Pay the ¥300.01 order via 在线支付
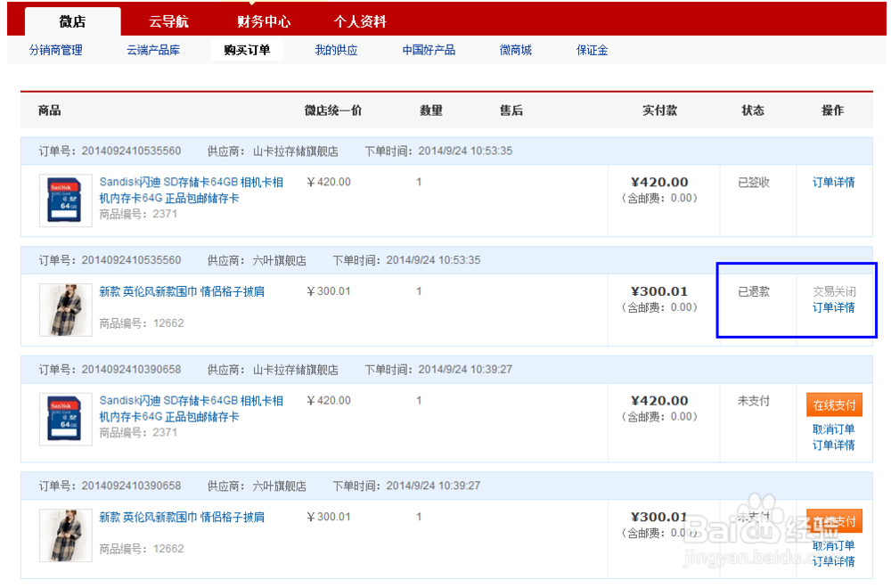Screen dimensions: 891x588 point(834,521)
